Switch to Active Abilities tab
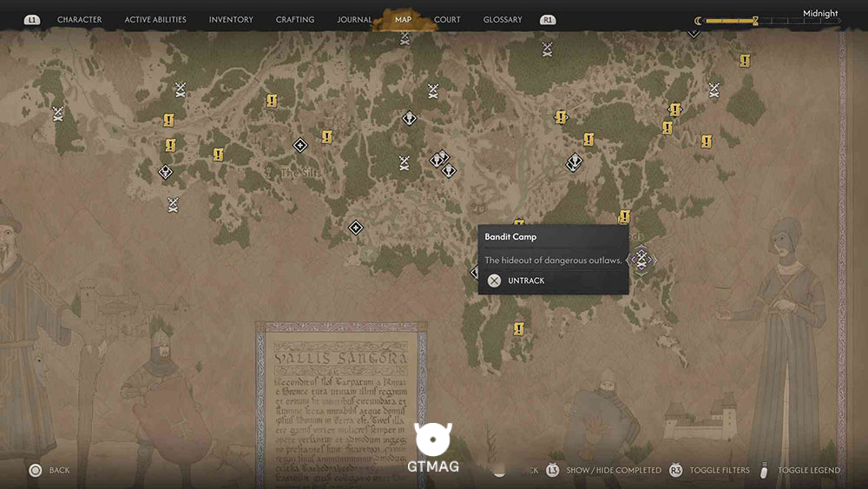 (155, 19)
